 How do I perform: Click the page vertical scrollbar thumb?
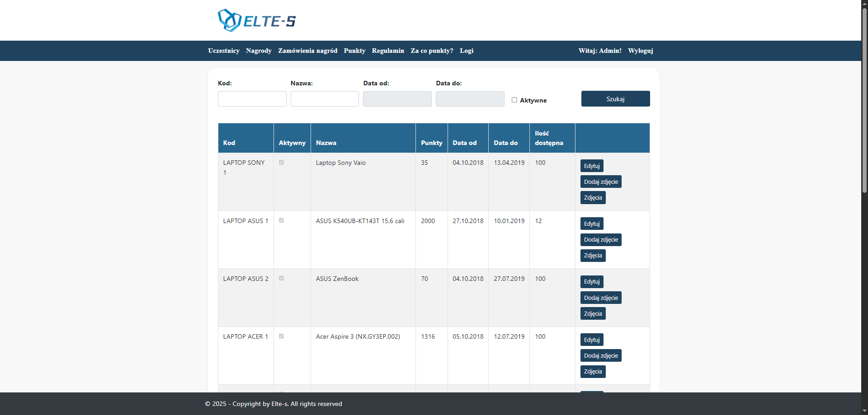(864, 99)
